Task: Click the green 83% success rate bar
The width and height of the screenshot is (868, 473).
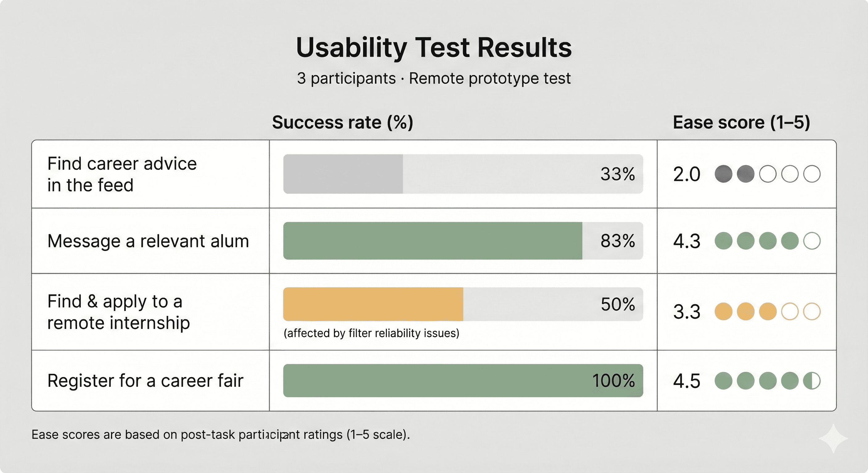Action: point(432,241)
